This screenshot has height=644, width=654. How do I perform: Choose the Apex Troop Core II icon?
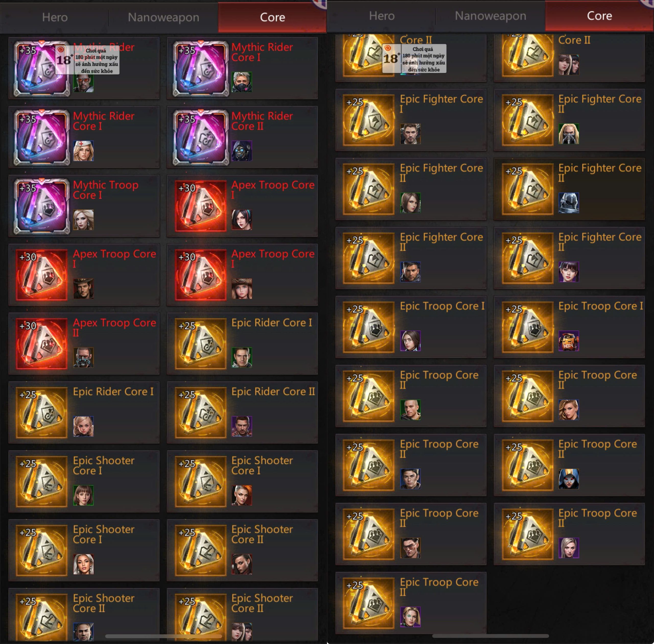click(x=42, y=344)
